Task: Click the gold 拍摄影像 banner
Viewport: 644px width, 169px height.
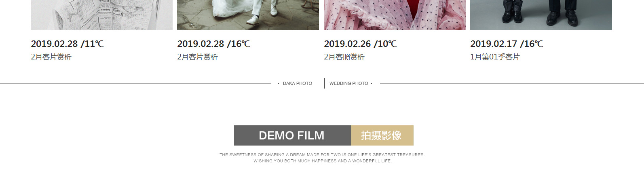Action: click(x=382, y=135)
